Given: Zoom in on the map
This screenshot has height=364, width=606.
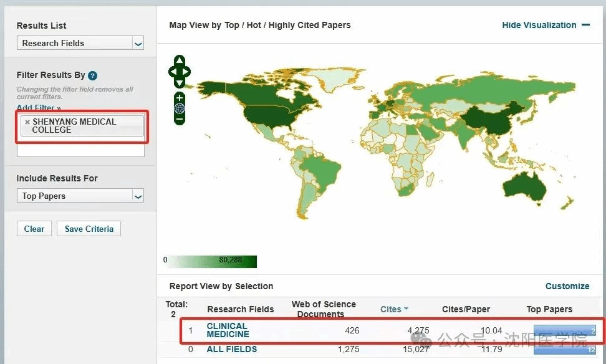Looking at the screenshot, I should (180, 98).
